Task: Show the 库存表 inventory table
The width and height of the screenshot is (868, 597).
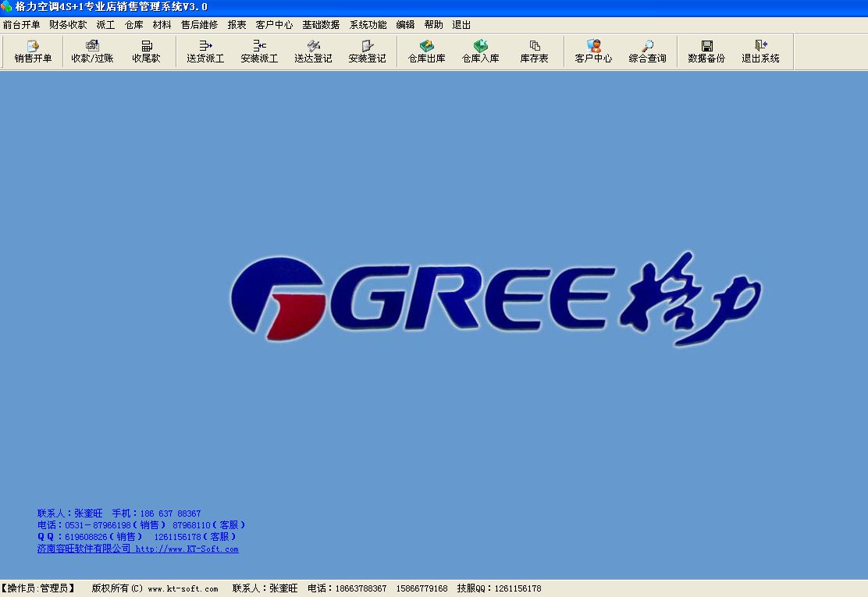Action: coord(534,52)
